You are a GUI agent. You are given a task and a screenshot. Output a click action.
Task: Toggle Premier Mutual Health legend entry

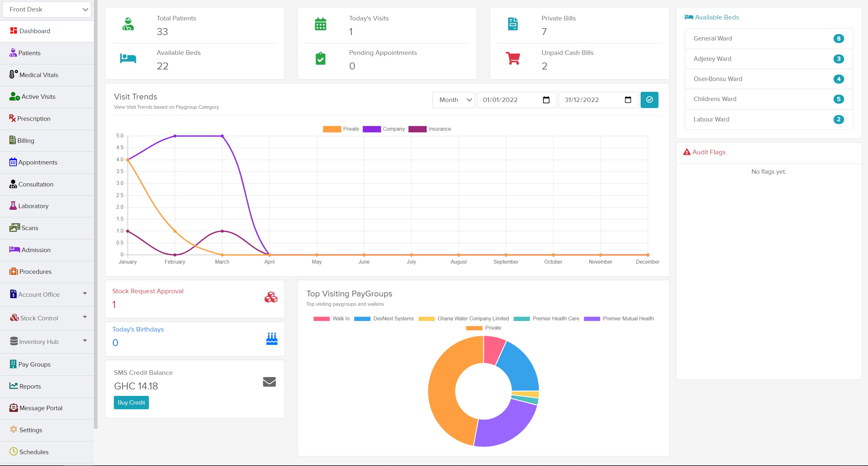click(619, 318)
